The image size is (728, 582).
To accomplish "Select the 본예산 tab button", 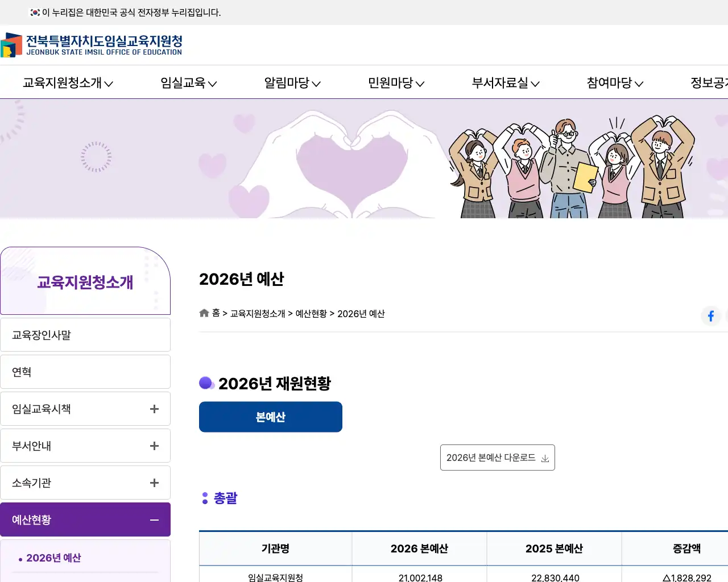I will pyautogui.click(x=271, y=417).
